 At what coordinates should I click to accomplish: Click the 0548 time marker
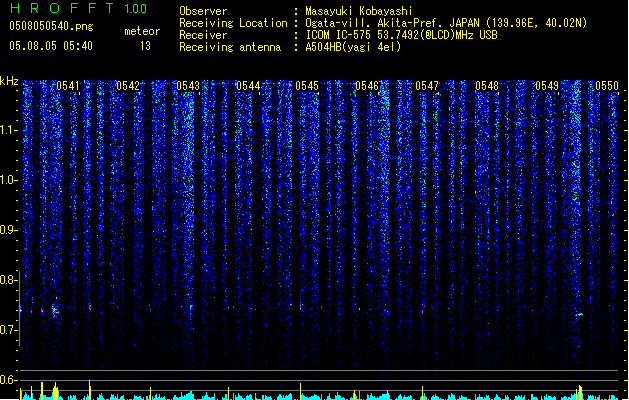point(487,86)
